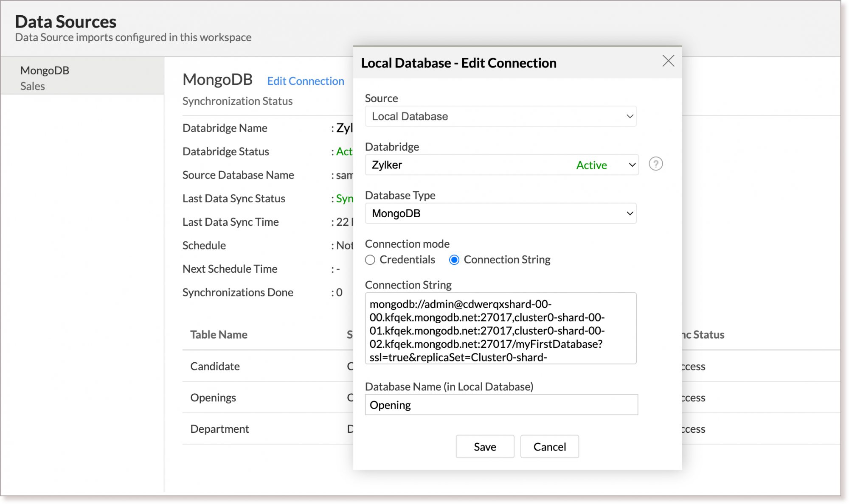The width and height of the screenshot is (849, 504).
Task: Click the Cancel button
Action: 549,447
